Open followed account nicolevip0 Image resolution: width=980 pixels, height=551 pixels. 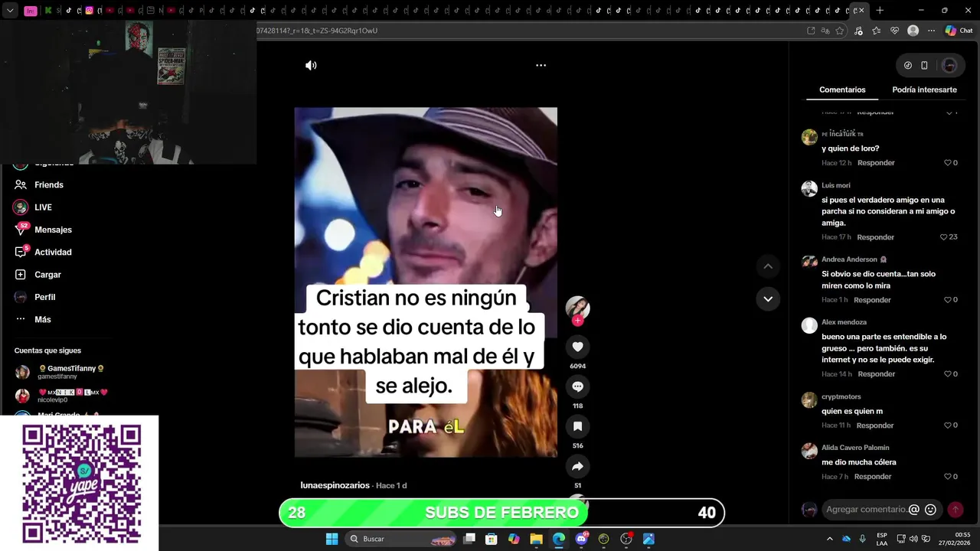[x=61, y=396]
